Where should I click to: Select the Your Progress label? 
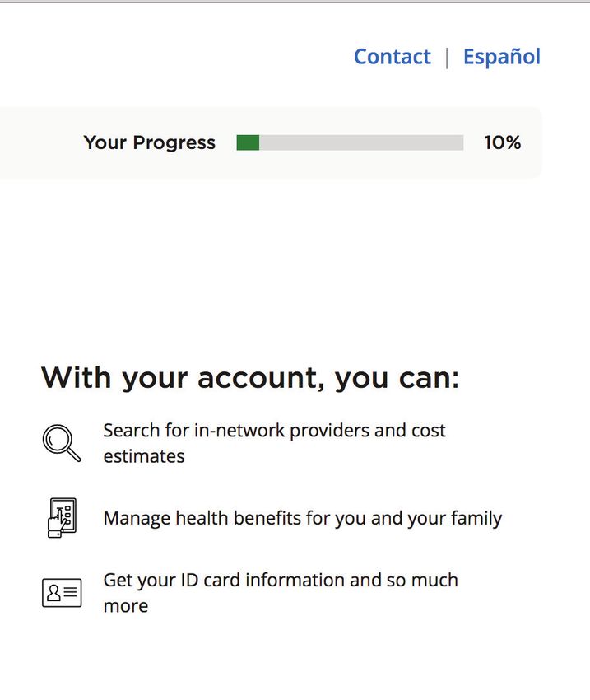coord(150,142)
